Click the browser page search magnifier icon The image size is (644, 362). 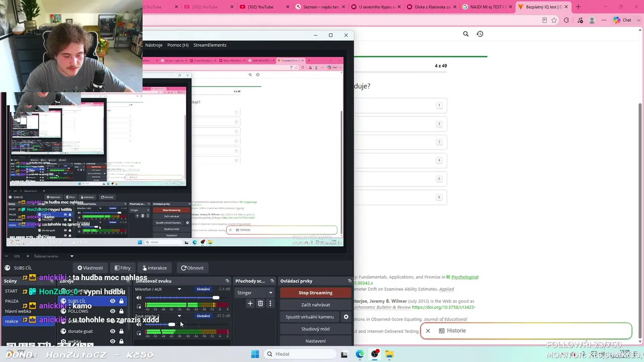click(x=466, y=34)
